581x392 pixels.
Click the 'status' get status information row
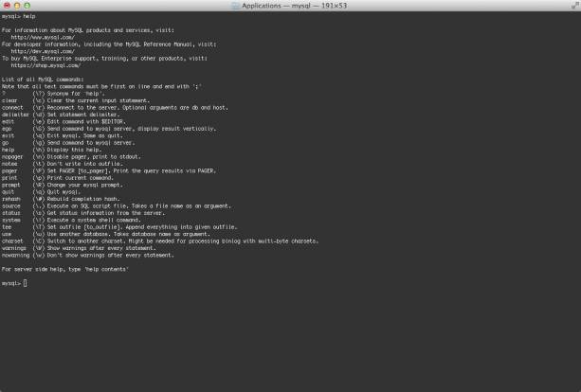coord(83,213)
